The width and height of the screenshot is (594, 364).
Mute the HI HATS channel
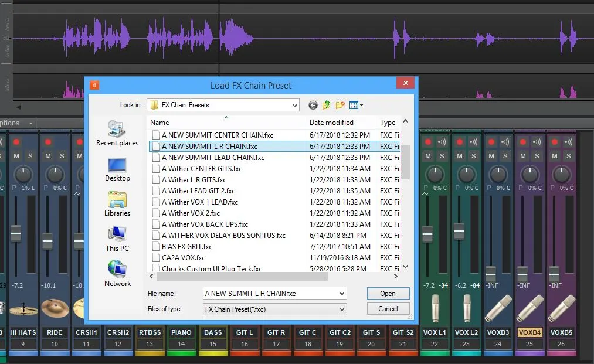click(x=16, y=156)
